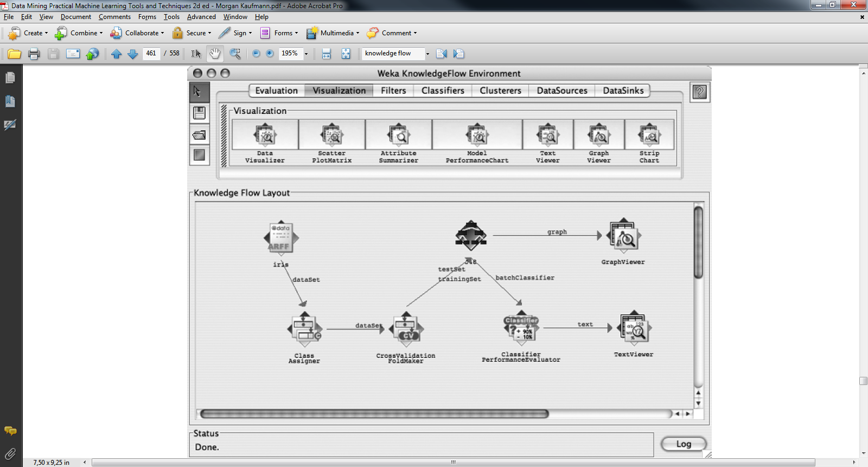868x467 pixels.
Task: Open the Attachments paperclip panel
Action: pos(10,454)
